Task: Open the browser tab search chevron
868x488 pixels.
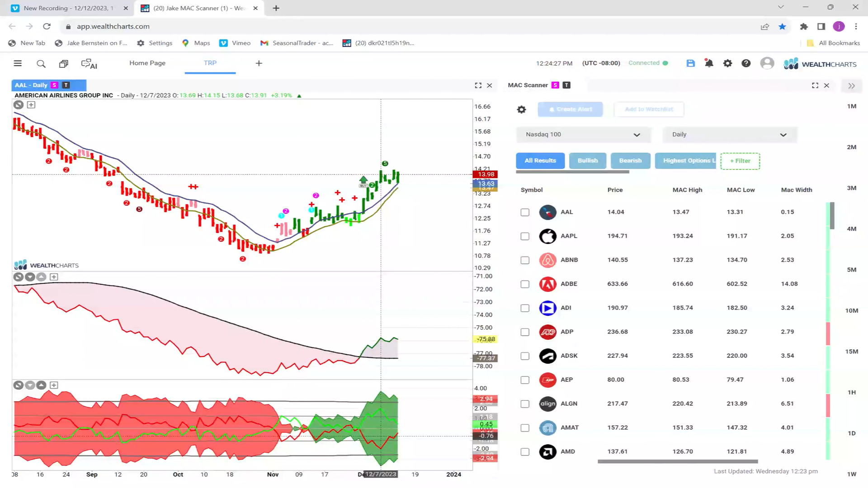Action: click(780, 7)
